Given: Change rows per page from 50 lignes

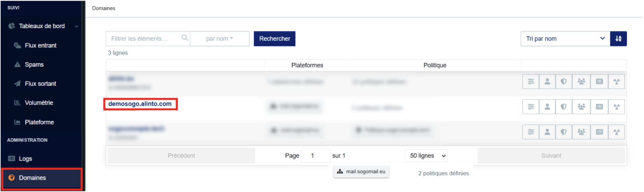Looking at the screenshot, I should 426,156.
